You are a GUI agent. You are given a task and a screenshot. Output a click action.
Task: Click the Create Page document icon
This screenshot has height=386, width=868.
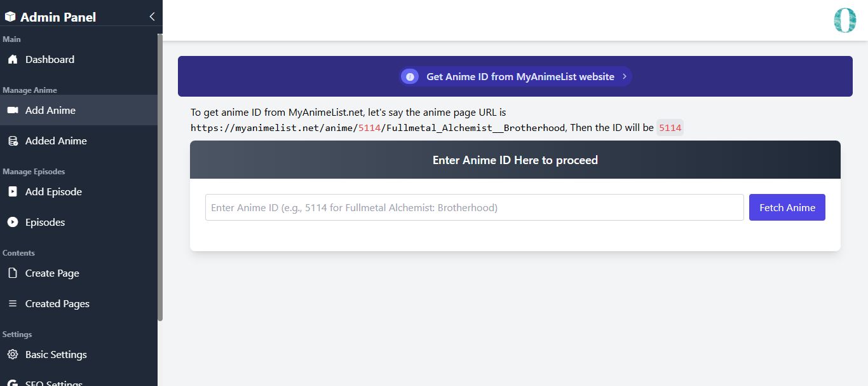[13, 273]
